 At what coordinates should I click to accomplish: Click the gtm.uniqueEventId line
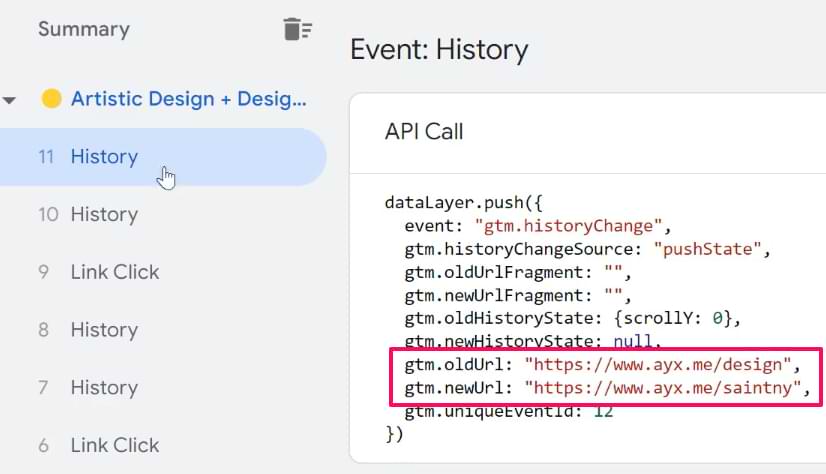click(x=508, y=411)
